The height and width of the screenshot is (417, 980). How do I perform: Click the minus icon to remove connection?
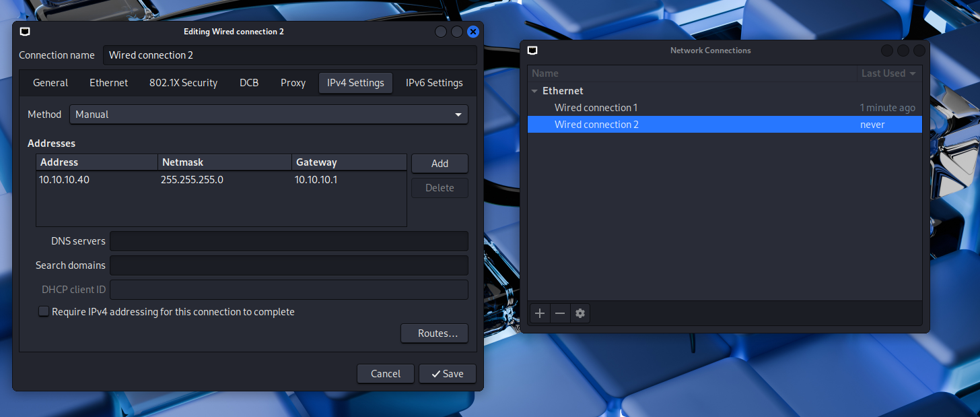click(x=560, y=313)
